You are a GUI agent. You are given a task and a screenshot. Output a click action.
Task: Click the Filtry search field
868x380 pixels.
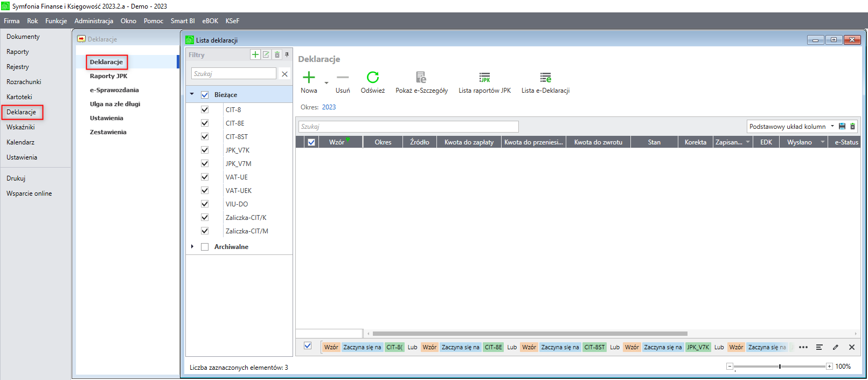pos(234,74)
